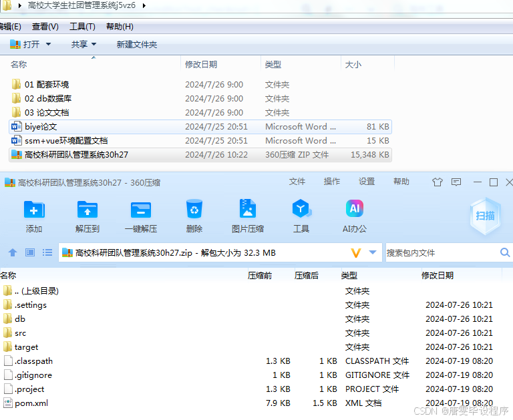This screenshot has width=513, height=420.
Task: Click the 共享 button in Explorer toolbar
Action: tap(79, 44)
